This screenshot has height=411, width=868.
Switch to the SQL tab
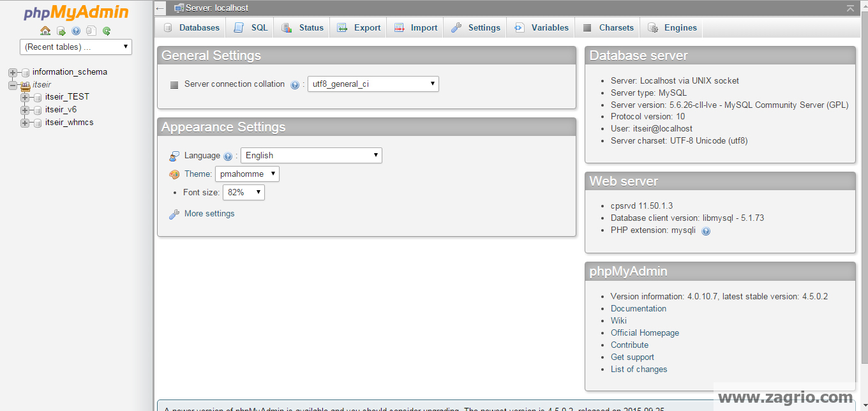(250, 27)
